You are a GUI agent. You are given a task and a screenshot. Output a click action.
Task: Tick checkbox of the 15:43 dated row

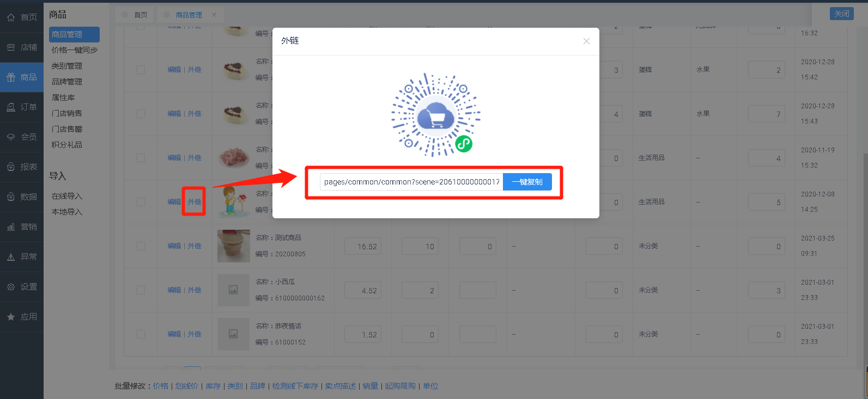coord(141,114)
